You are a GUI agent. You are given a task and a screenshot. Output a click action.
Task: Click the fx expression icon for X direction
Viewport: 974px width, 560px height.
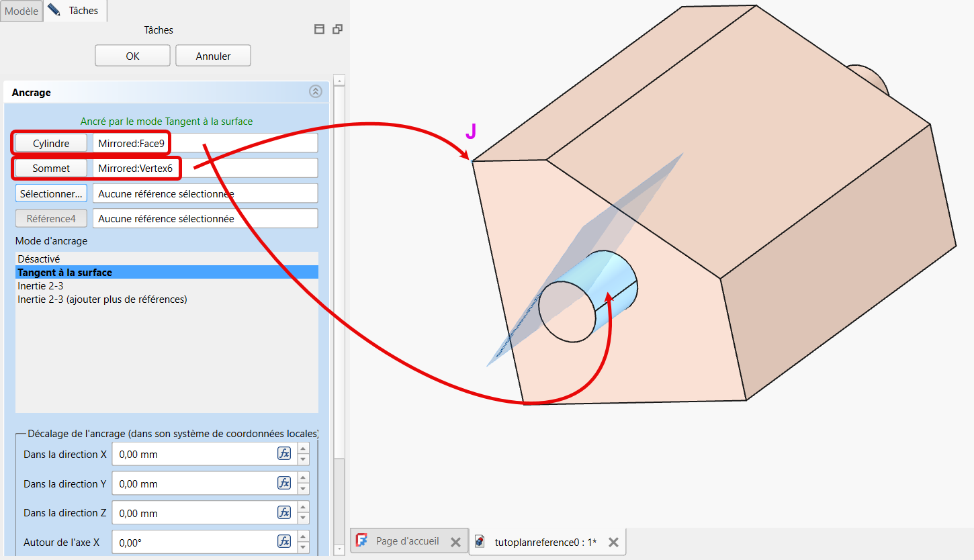[x=284, y=454]
